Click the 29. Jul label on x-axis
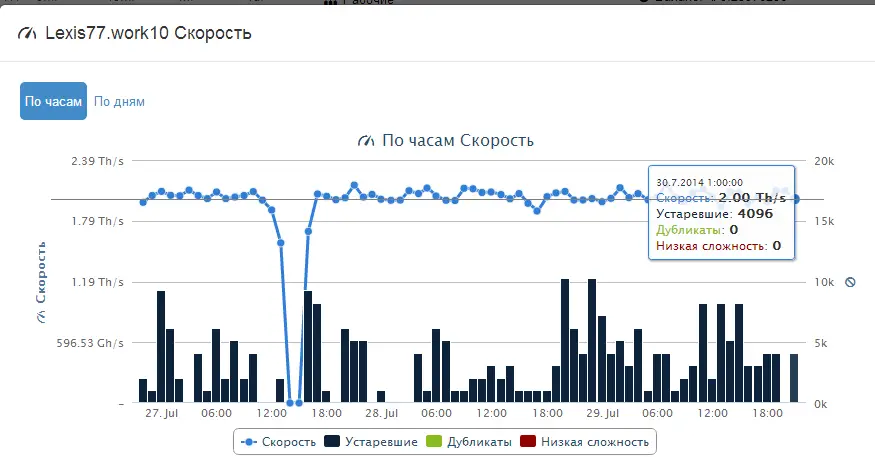The height and width of the screenshot is (473, 875). pos(603,413)
